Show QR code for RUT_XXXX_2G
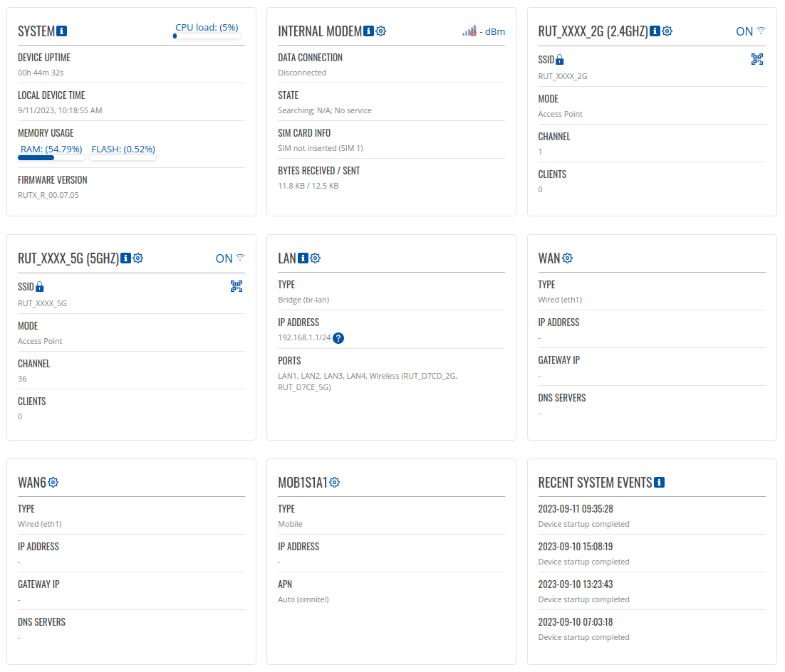The height and width of the screenshot is (672, 785). [x=757, y=60]
